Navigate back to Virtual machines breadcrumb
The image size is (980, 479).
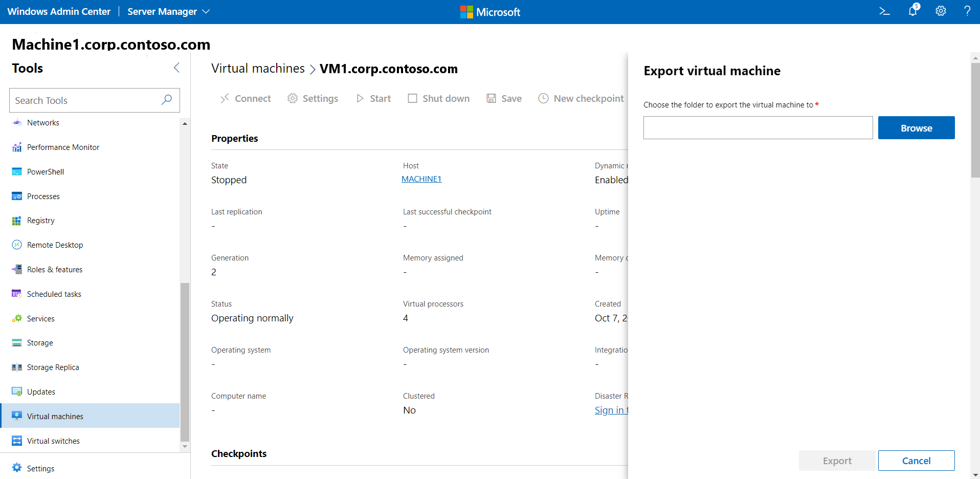(258, 69)
